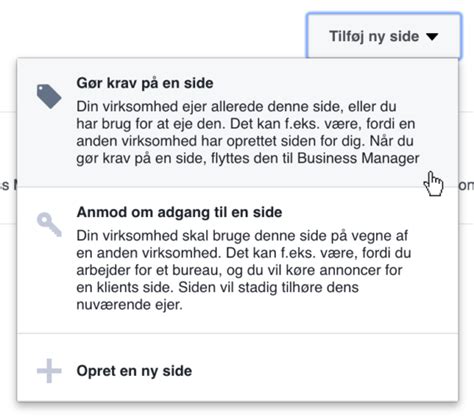Click the key icon for requesting access
Screen dimensions: 474x417
(49, 225)
